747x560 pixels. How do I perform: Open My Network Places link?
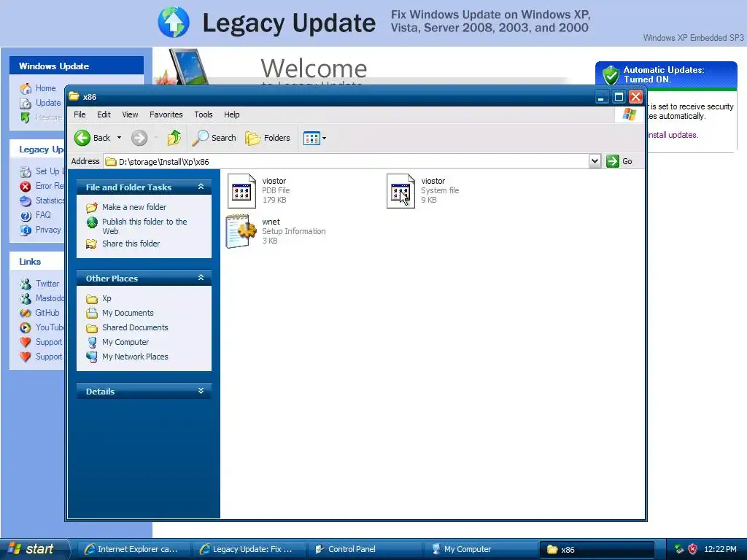[x=135, y=357]
